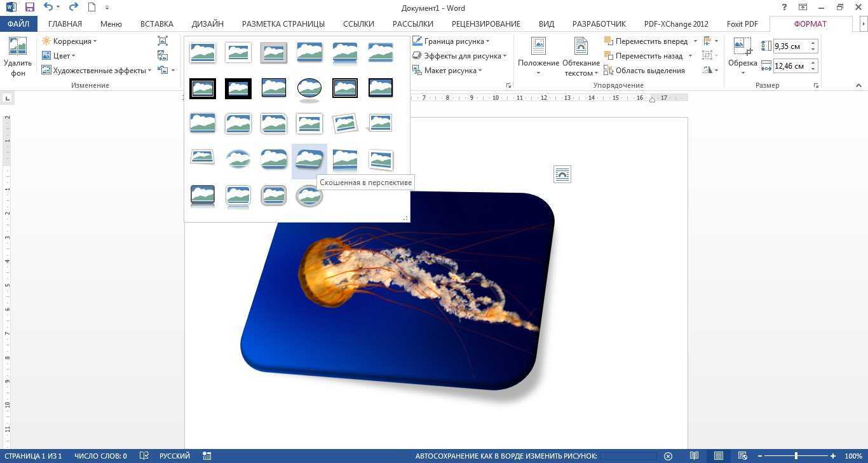Image resolution: width=868 pixels, height=463 pixels.
Task: Click the zoom slider in status bar
Action: pos(796,456)
